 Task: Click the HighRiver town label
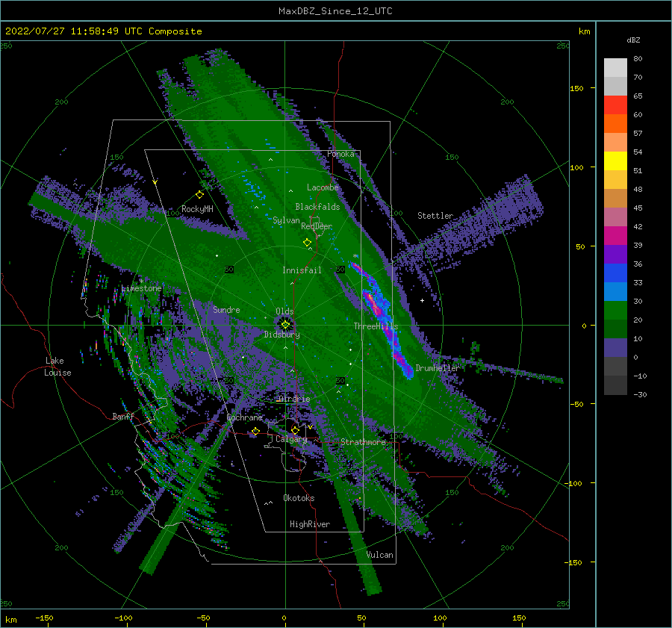(x=310, y=524)
